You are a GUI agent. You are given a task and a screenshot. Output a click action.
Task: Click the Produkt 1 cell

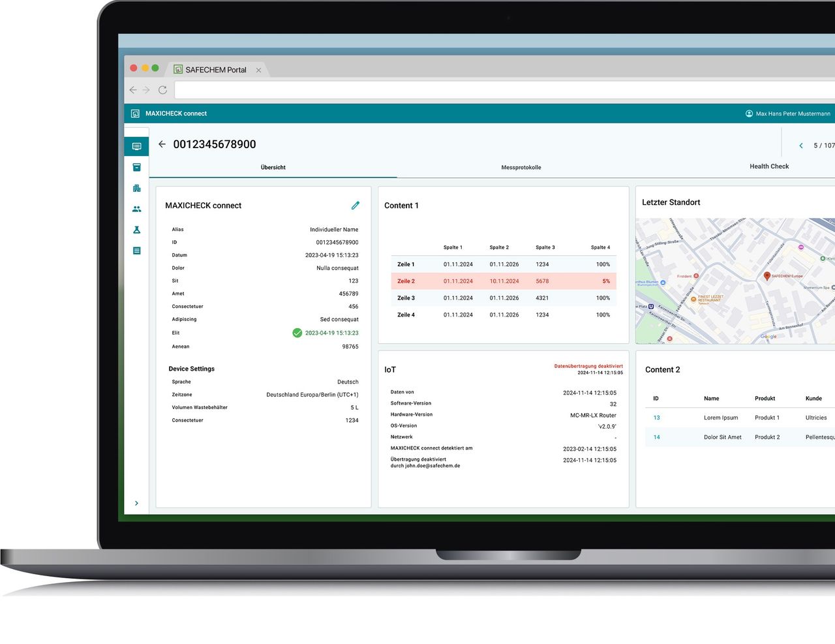[767, 418]
